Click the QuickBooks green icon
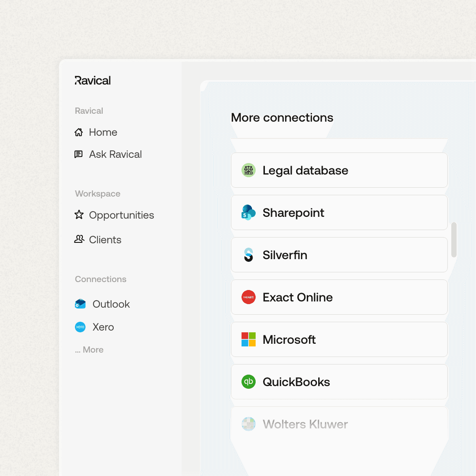Image resolution: width=476 pixels, height=476 pixels. (x=248, y=382)
